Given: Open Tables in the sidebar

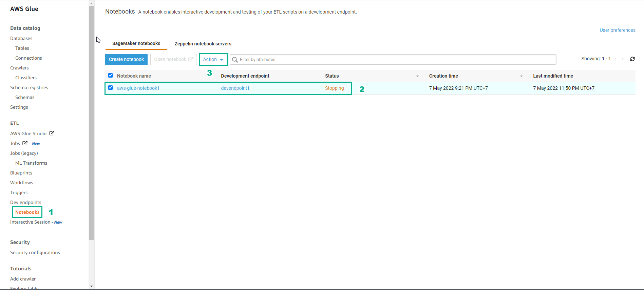Looking at the screenshot, I should pos(22,48).
